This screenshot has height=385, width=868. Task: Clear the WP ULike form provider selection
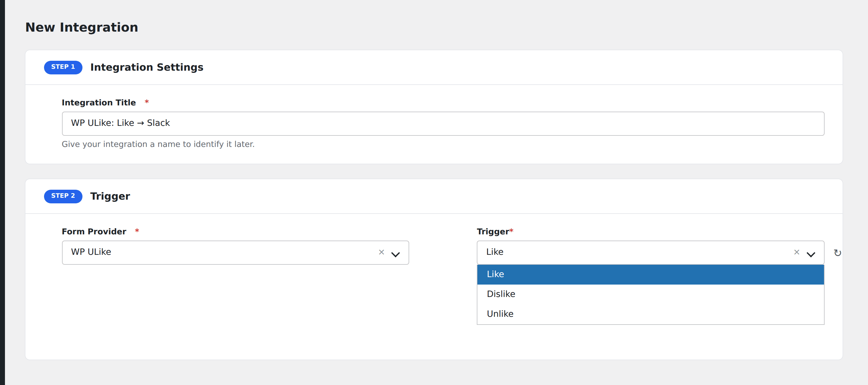381,252
